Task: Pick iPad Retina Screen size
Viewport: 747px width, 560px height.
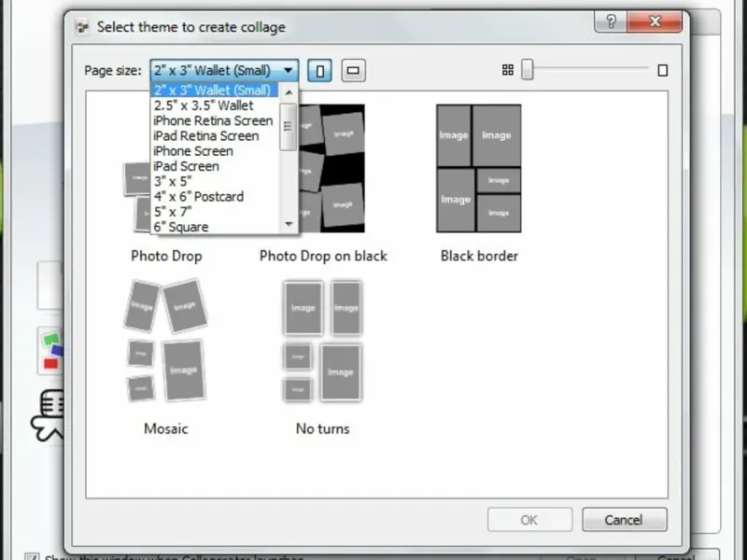Action: pos(215,135)
